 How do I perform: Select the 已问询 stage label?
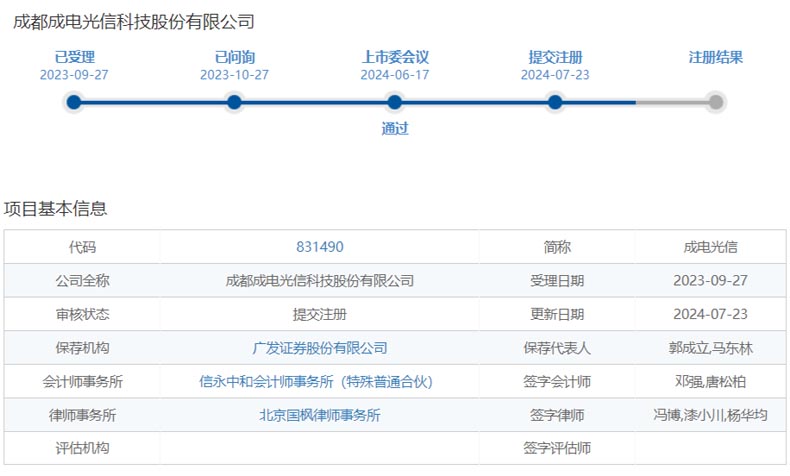click(235, 57)
